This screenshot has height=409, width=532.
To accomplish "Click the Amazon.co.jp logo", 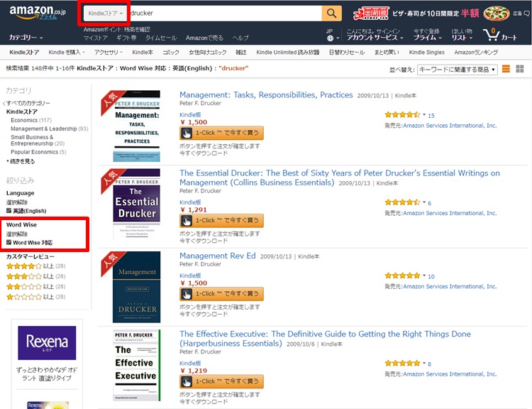I will pos(37,13).
